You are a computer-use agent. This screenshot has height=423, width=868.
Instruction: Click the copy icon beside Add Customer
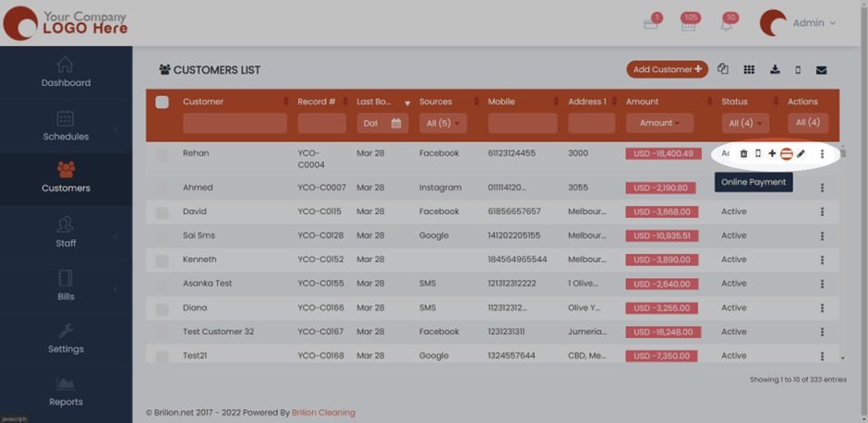point(723,69)
